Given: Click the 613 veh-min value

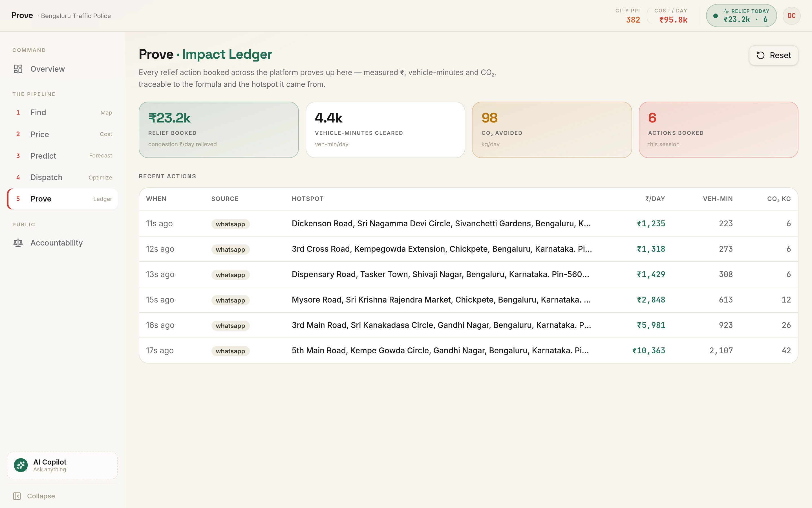Looking at the screenshot, I should [x=726, y=300].
